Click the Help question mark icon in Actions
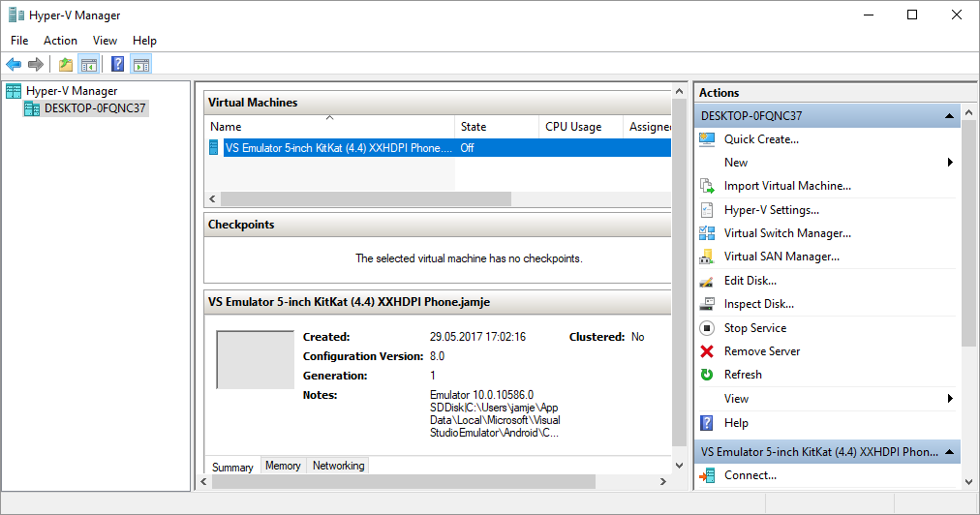980x515 pixels. click(707, 423)
